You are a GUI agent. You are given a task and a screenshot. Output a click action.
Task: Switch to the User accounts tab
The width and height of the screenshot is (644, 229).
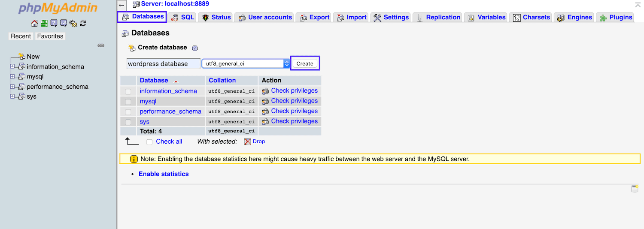pos(265,17)
